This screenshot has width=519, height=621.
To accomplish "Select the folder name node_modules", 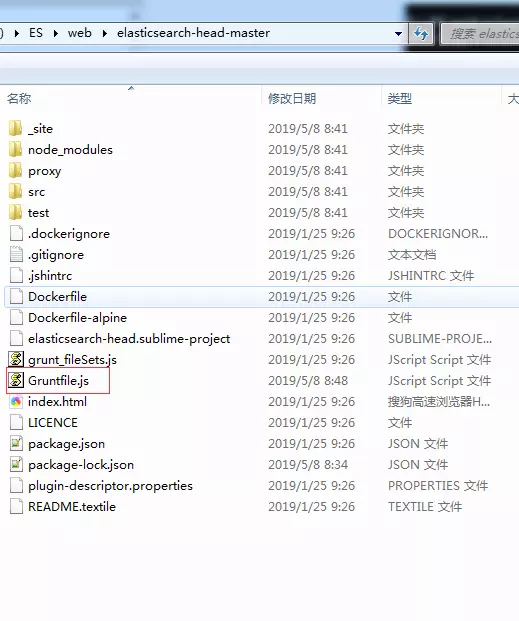I will click(70, 150).
